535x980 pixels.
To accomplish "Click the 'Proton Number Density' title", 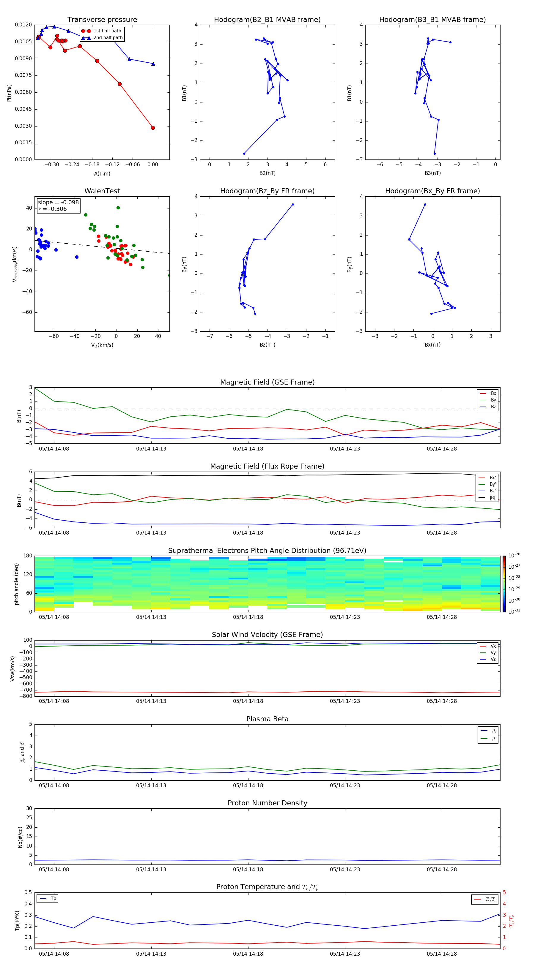I will click(x=267, y=803).
